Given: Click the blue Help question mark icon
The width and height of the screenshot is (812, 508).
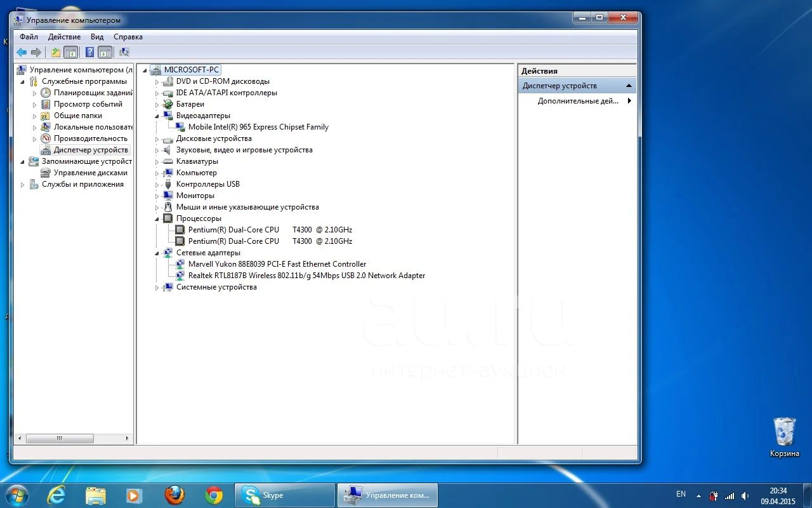Looking at the screenshot, I should point(90,52).
